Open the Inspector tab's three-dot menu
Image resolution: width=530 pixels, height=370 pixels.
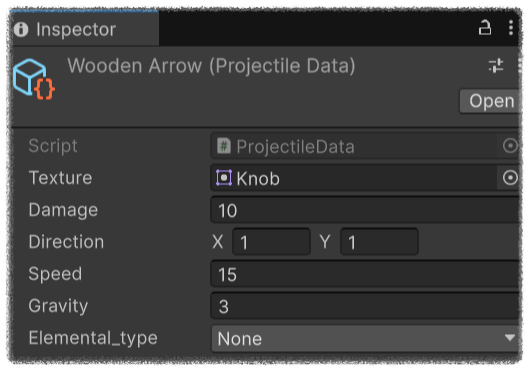[x=511, y=27]
